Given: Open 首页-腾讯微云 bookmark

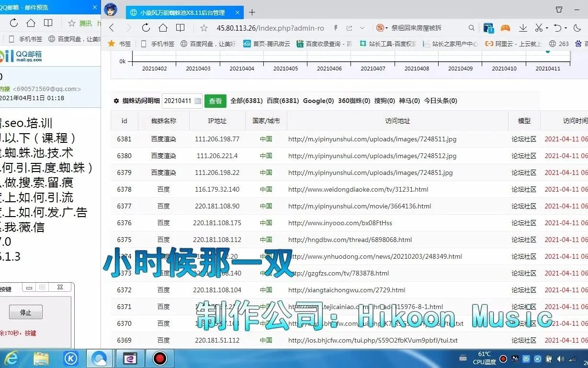Looking at the screenshot, I should (267, 44).
